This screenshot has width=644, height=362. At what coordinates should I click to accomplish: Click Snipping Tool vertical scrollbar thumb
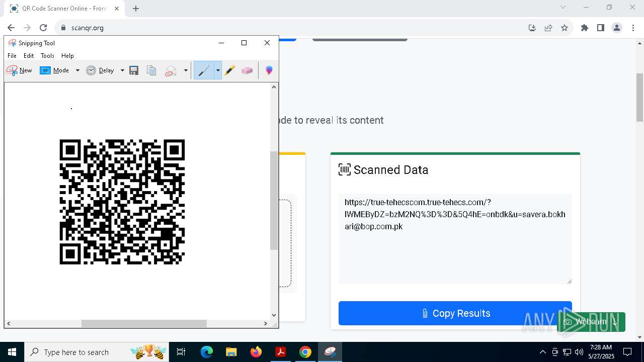click(x=274, y=200)
